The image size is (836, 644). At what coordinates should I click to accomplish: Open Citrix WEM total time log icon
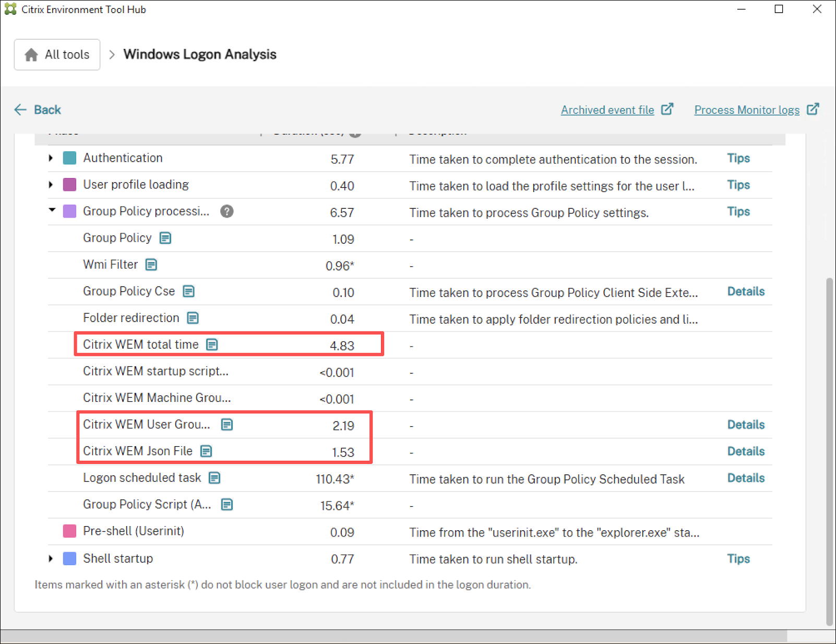212,344
